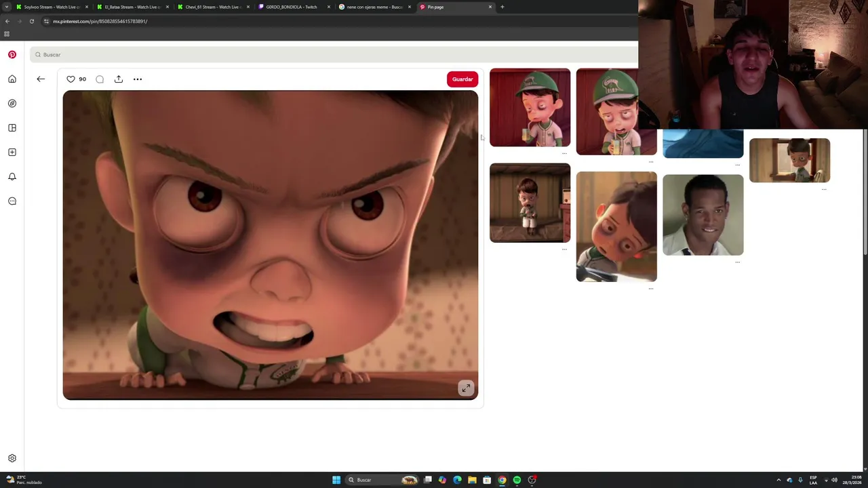Switch to the Chevi_61 Stream tab
This screenshot has height=488, width=868.
pyautogui.click(x=213, y=7)
